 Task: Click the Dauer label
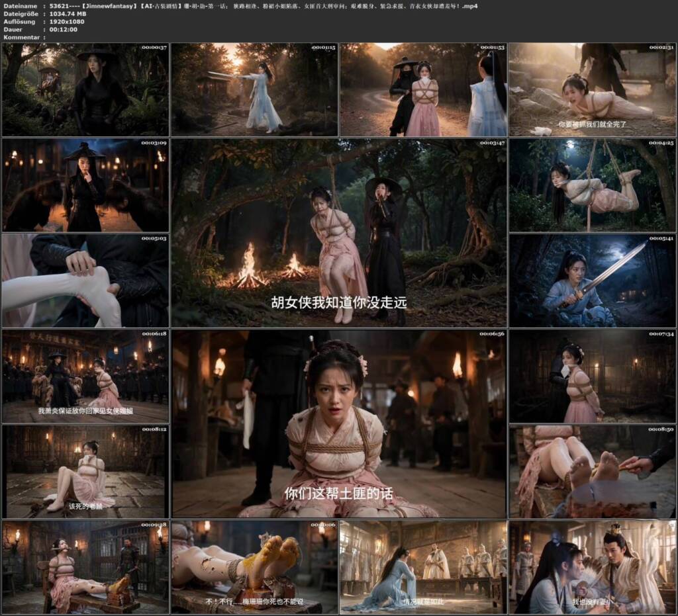point(13,29)
